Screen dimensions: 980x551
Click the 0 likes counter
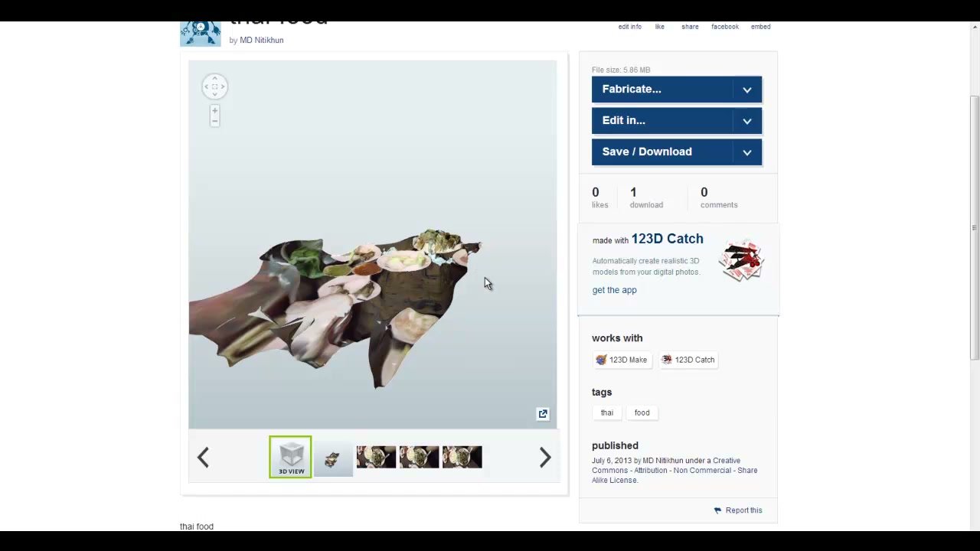600,197
